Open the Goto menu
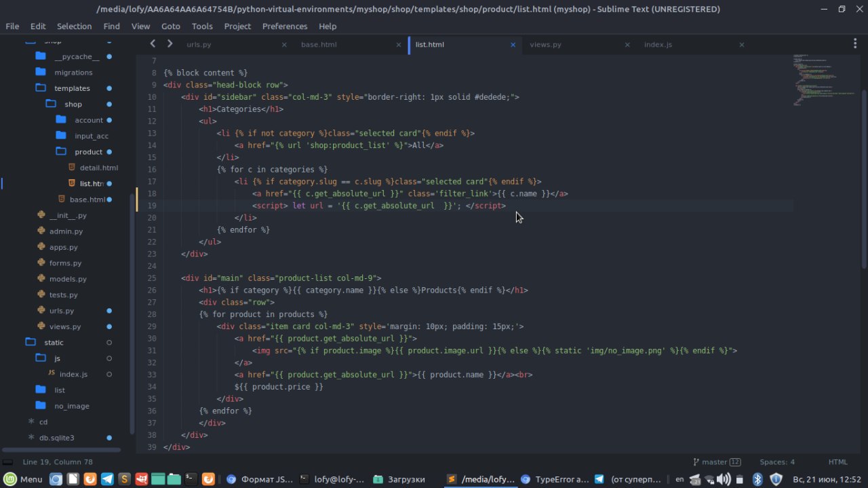Image resolution: width=868 pixels, height=488 pixels. [x=171, y=26]
